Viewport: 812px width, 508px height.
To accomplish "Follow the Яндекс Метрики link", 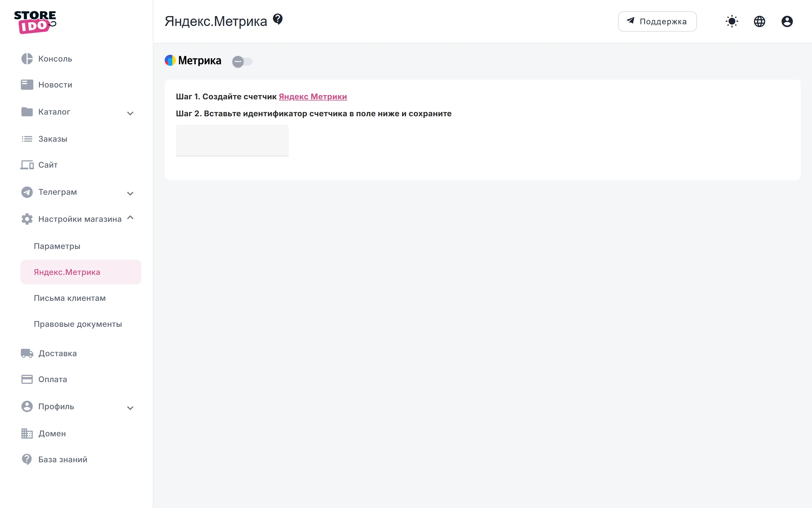I will click(313, 97).
